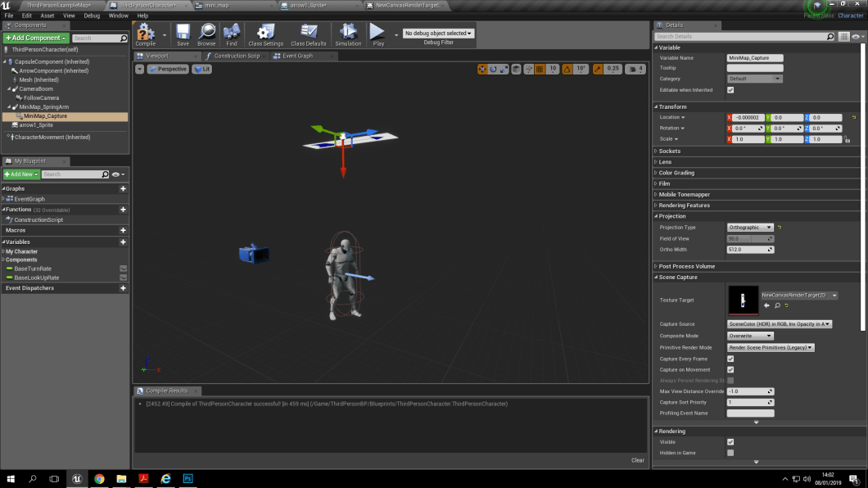Open the Projection Type dropdown
The height and width of the screenshot is (488, 868).
click(749, 227)
